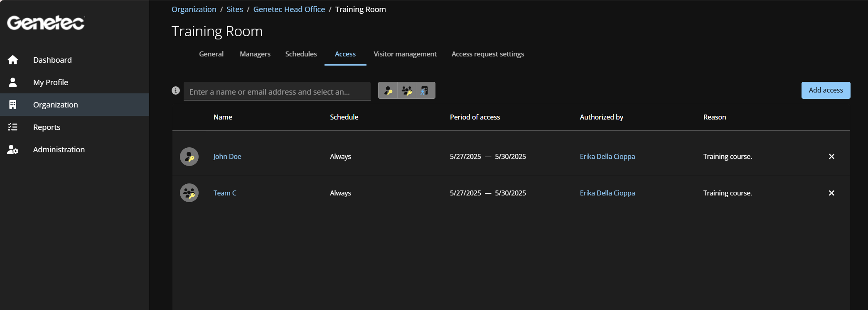This screenshot has width=868, height=310.
Task: Remove Team C's access with X
Action: coord(831,193)
